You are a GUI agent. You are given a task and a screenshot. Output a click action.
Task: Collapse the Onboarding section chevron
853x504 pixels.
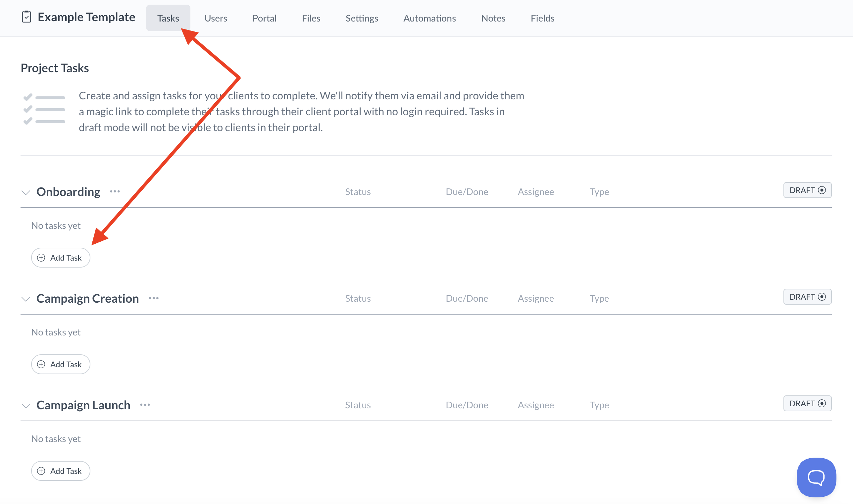26,193
